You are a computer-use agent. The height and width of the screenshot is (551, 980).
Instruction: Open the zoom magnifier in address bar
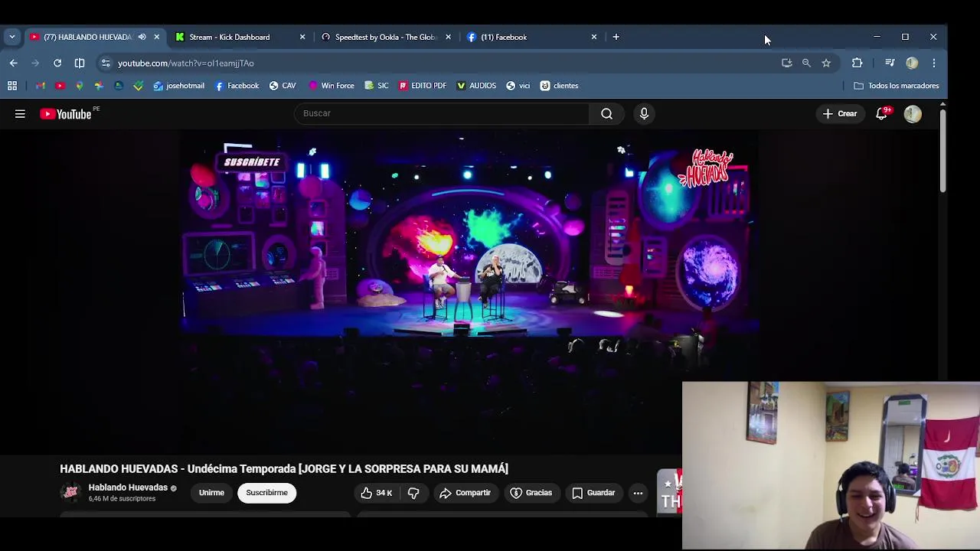pos(806,63)
